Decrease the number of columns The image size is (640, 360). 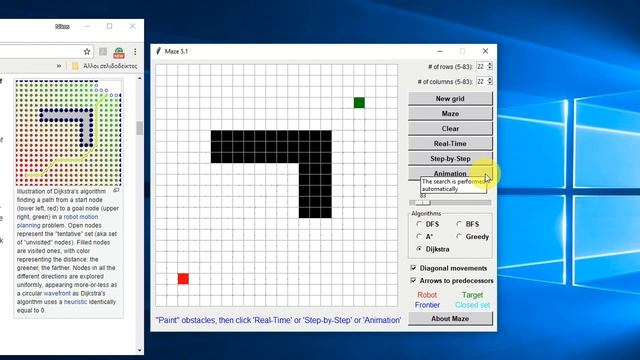(490, 83)
